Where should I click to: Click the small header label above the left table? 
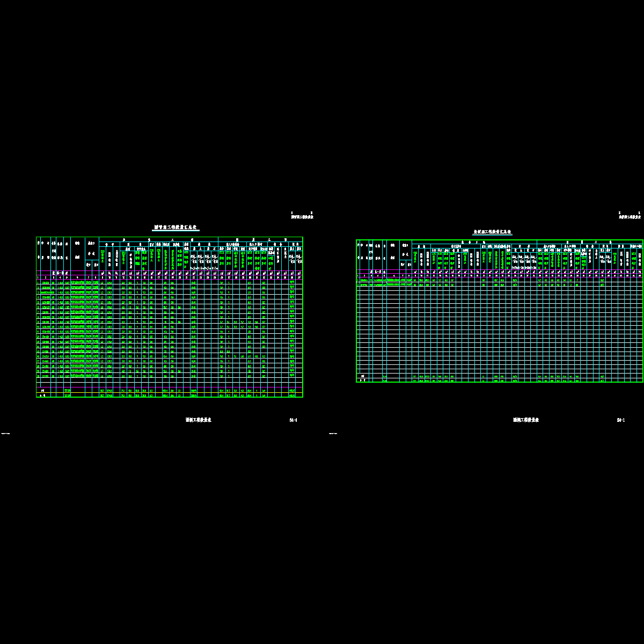[x=302, y=217]
